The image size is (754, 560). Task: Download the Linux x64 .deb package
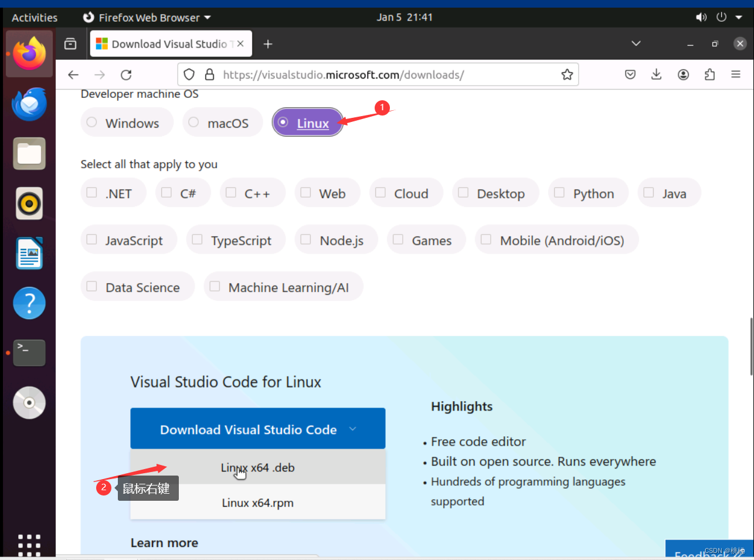(x=257, y=467)
